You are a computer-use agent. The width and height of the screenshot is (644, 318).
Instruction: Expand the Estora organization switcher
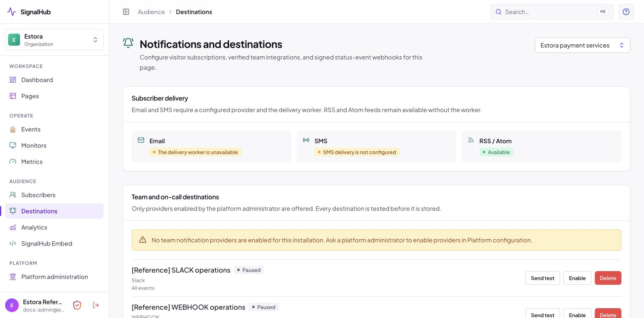(54, 40)
